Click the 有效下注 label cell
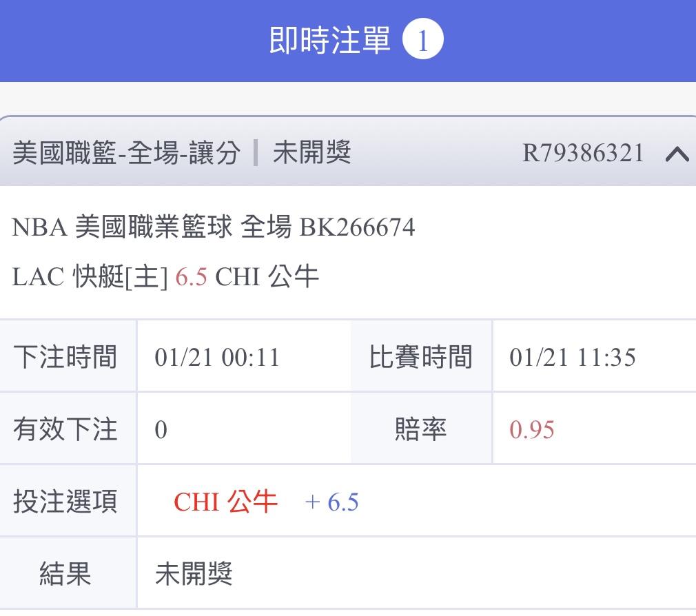This screenshot has width=696, height=616. (65, 429)
